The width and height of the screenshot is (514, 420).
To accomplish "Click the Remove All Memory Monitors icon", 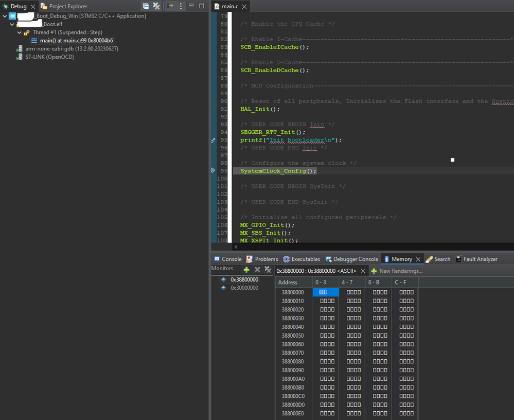I will point(268,270).
